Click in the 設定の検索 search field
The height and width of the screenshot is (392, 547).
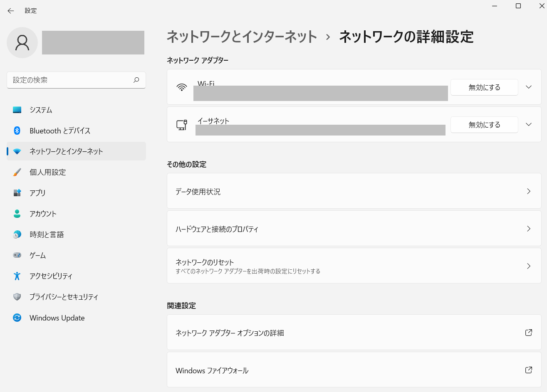click(x=76, y=80)
